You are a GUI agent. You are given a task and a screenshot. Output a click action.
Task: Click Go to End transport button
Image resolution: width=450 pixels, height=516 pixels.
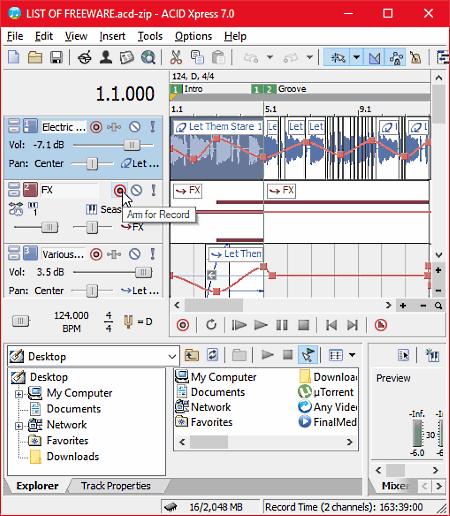click(352, 325)
